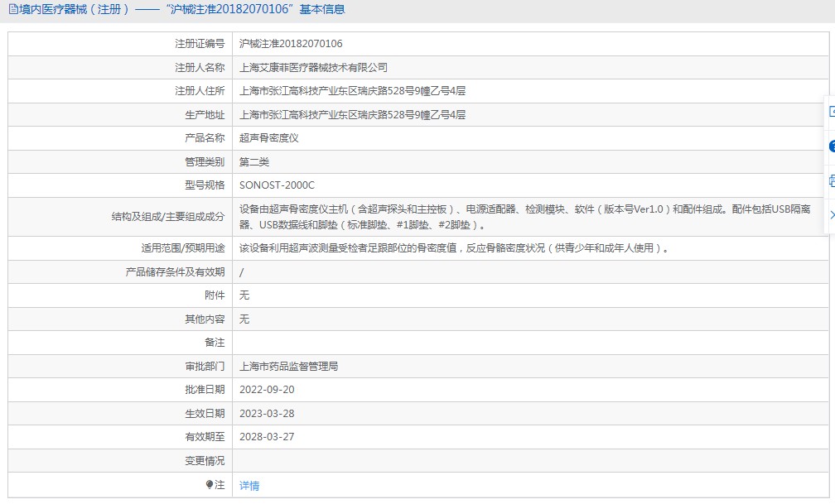Click the 注册人住所 address value

(x=352, y=91)
